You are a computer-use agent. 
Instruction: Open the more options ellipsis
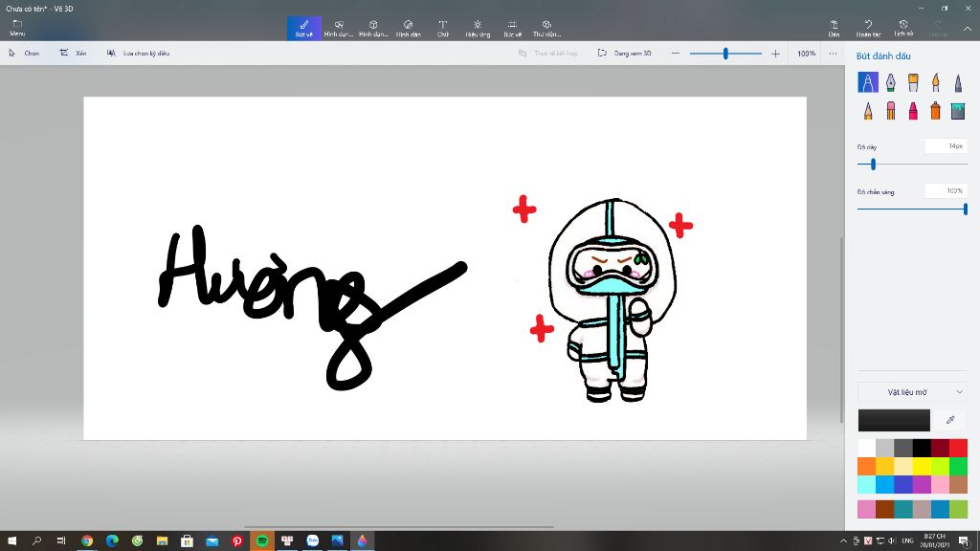tap(834, 54)
